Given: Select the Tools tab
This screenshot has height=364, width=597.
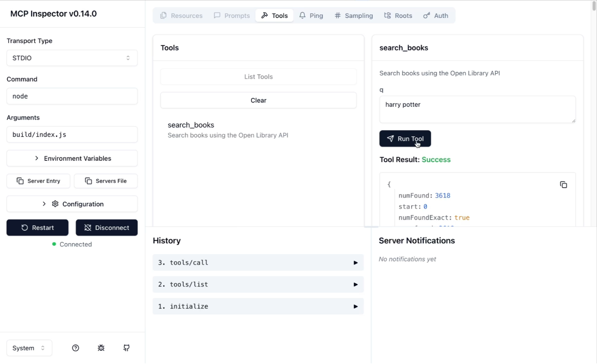Looking at the screenshot, I should click(274, 16).
